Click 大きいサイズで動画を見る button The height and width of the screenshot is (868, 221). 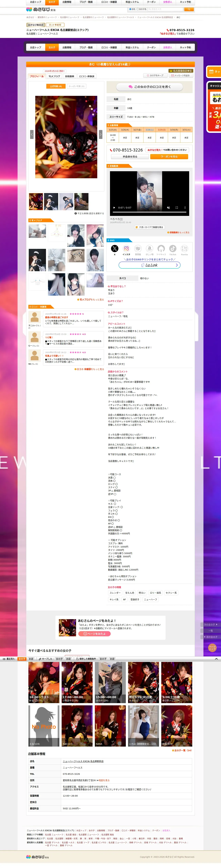point(149,227)
